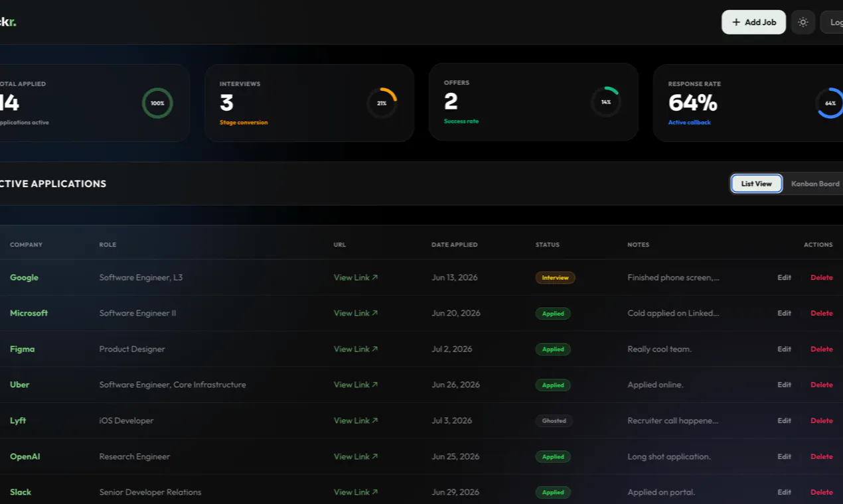Click the 100% progress ring in Total Applied
Screen dimensions: 843x504
point(157,103)
